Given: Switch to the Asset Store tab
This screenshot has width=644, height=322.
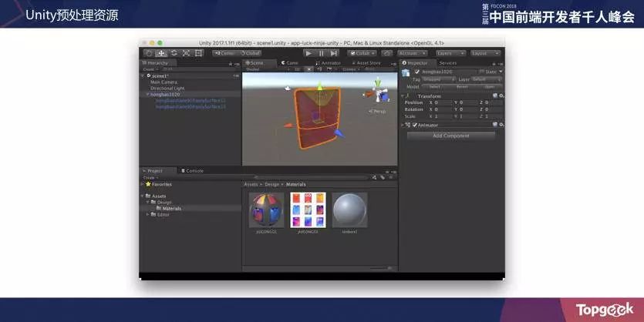Looking at the screenshot, I should [366, 63].
